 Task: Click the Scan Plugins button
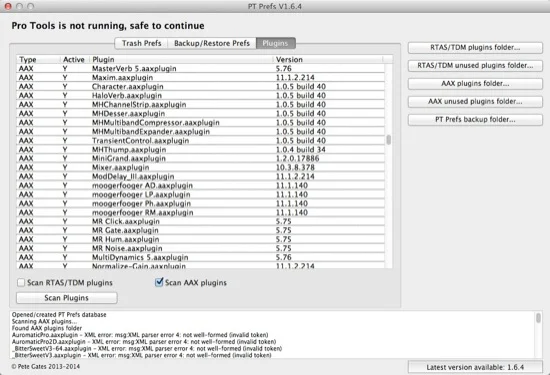pos(67,298)
